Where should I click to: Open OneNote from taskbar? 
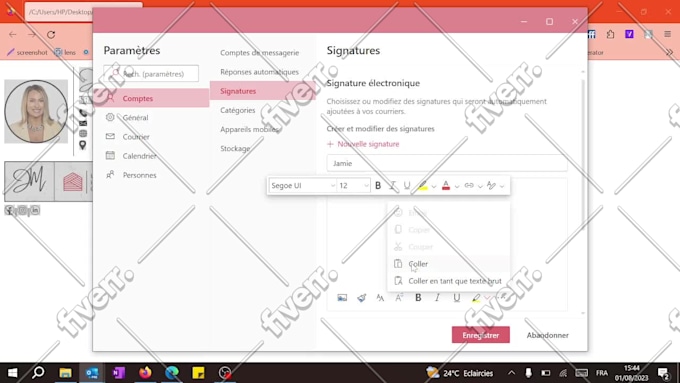(x=118, y=373)
